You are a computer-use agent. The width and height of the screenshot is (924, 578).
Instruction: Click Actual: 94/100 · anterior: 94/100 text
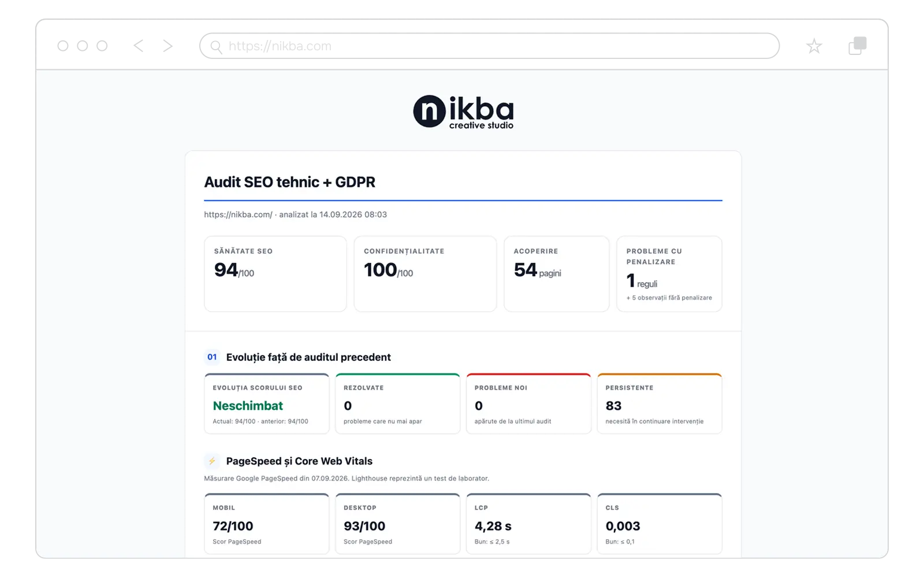click(260, 421)
